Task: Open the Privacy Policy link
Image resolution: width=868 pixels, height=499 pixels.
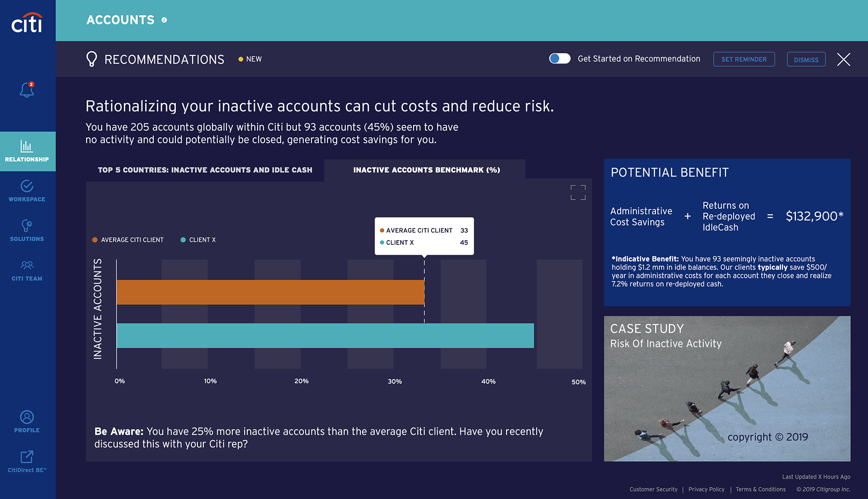Action: (x=706, y=489)
